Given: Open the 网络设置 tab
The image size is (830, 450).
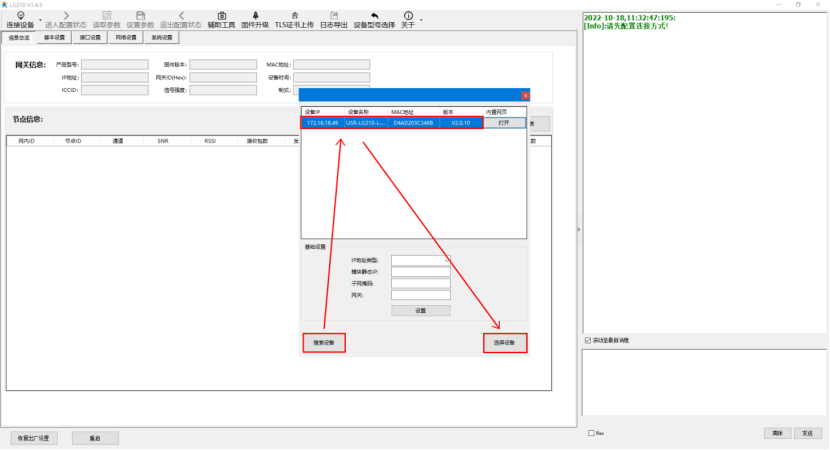Looking at the screenshot, I should 126,38.
